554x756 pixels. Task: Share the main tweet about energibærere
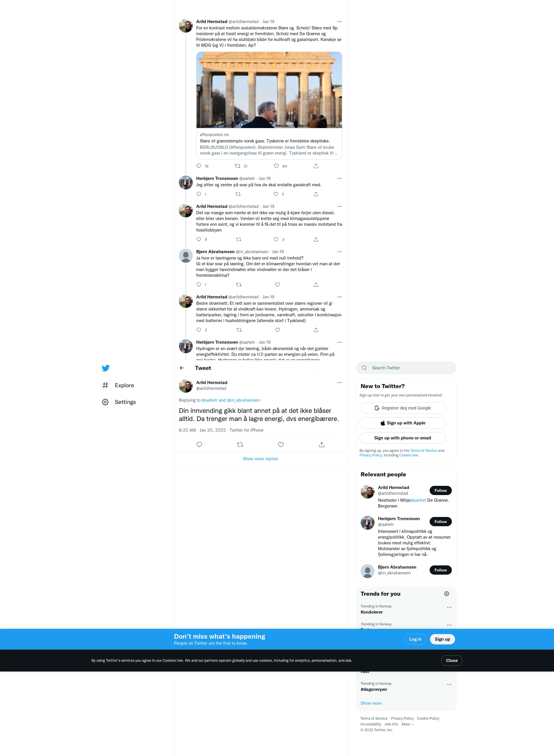click(x=322, y=445)
